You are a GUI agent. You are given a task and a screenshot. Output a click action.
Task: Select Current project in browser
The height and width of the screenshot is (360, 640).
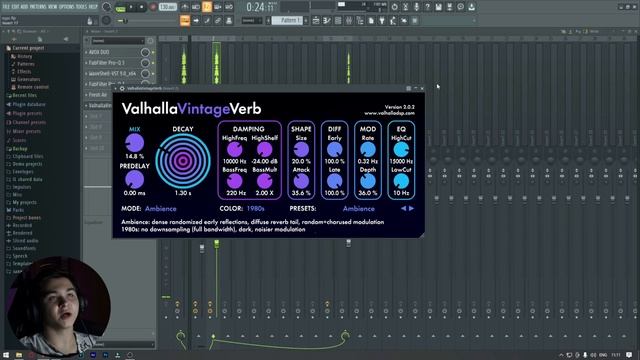pyautogui.click(x=28, y=48)
